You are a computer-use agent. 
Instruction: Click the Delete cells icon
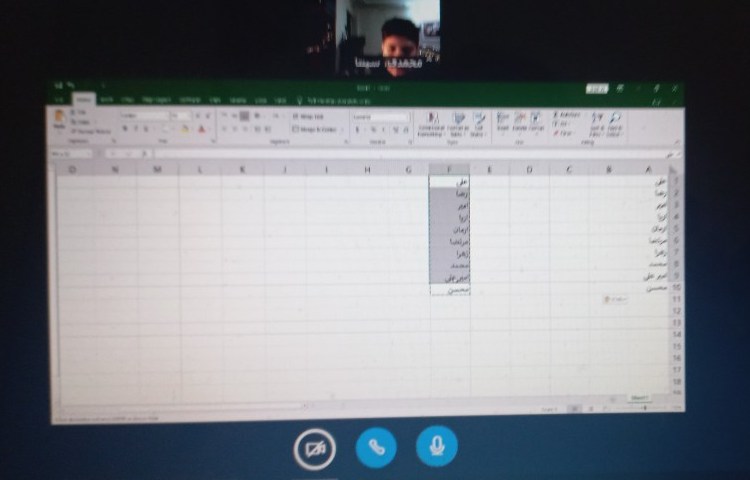[519, 122]
